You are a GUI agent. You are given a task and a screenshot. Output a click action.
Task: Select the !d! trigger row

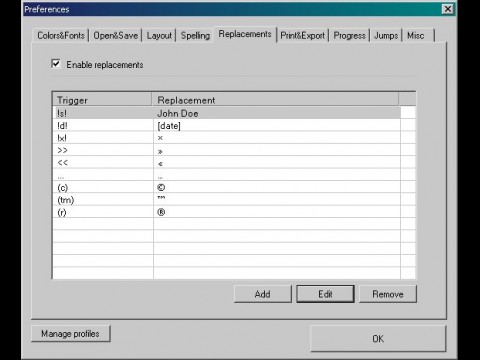pos(227,126)
